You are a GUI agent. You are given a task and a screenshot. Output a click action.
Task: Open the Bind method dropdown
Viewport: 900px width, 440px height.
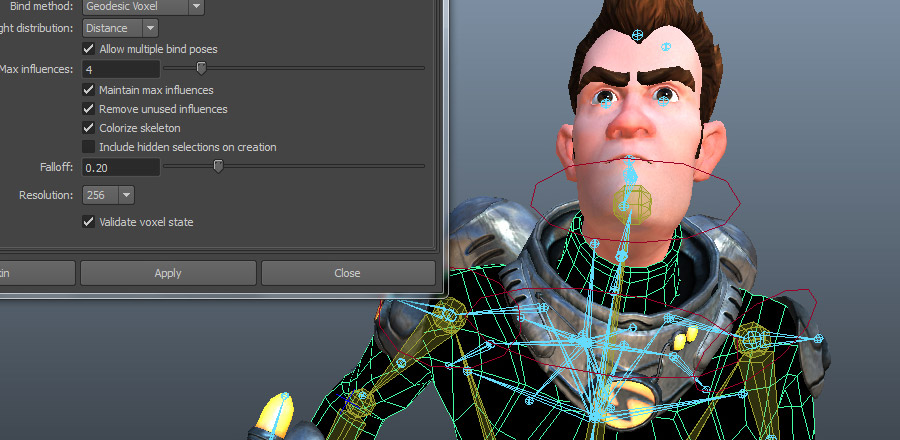pos(143,6)
